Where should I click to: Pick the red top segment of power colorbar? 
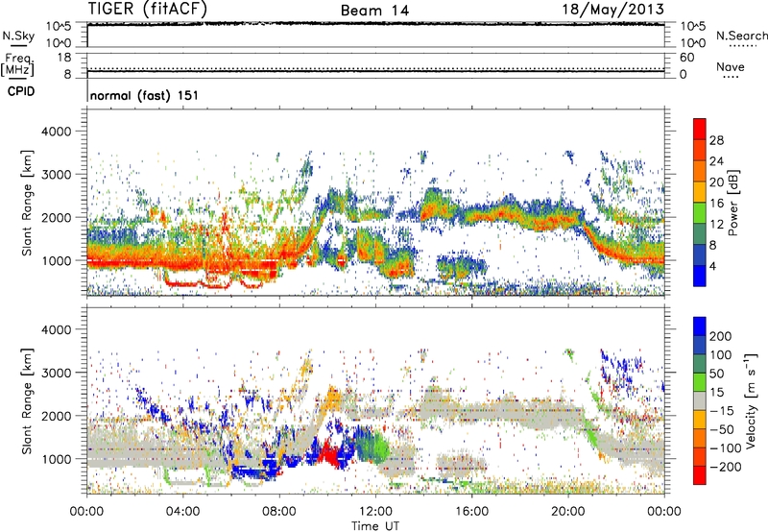[x=700, y=129]
